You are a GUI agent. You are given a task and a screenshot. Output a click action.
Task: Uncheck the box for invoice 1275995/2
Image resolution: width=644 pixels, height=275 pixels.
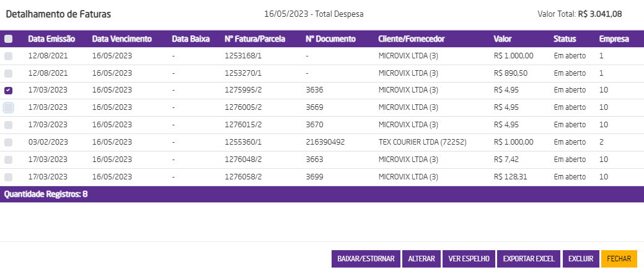point(8,91)
